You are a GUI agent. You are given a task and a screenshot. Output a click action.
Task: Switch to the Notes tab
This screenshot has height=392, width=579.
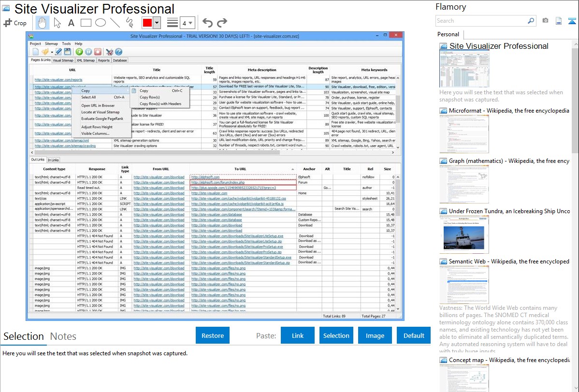(x=63, y=336)
